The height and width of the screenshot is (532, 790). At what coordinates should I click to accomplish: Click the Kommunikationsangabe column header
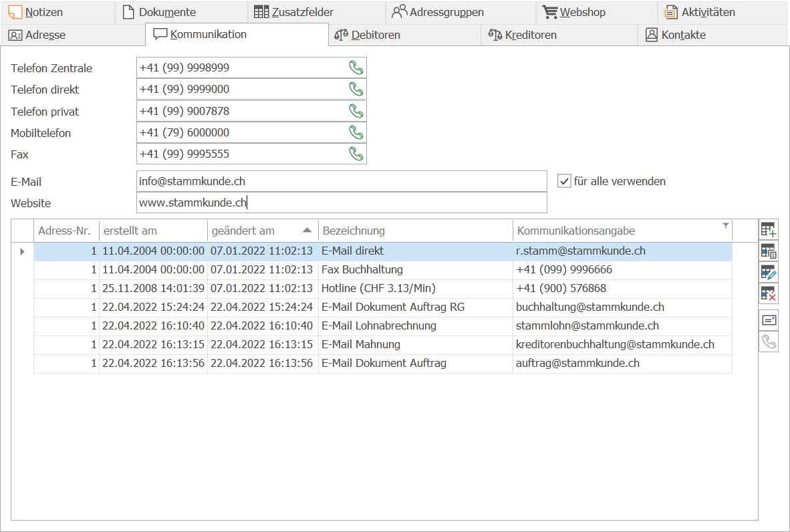[x=622, y=231]
